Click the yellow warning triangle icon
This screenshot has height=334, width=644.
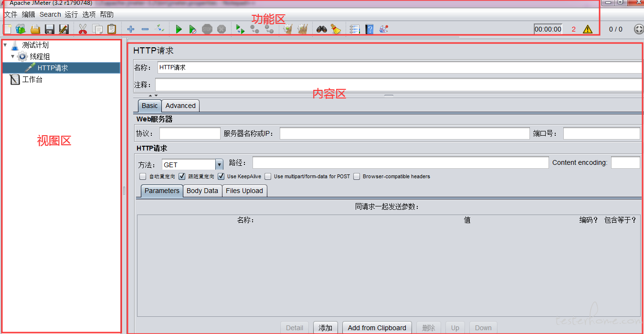[587, 29]
